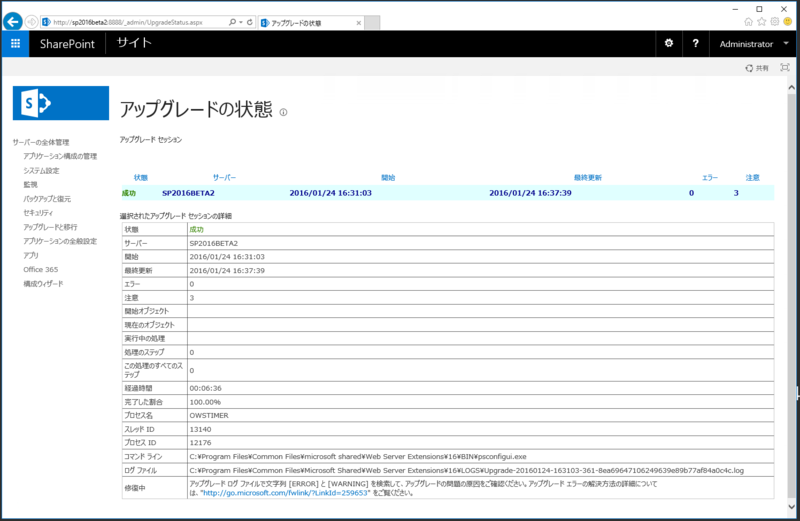Click the smiley feedback icon
Image resolution: width=800 pixels, height=521 pixels.
click(x=788, y=21)
